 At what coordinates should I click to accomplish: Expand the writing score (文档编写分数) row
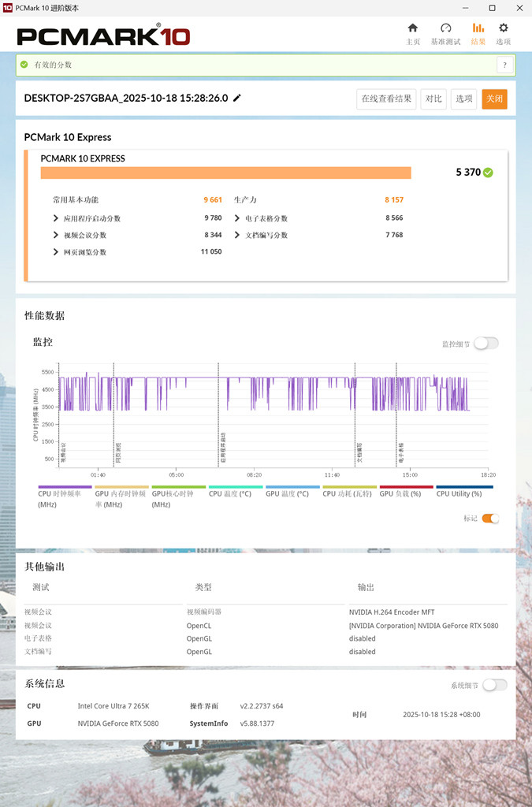(237, 235)
